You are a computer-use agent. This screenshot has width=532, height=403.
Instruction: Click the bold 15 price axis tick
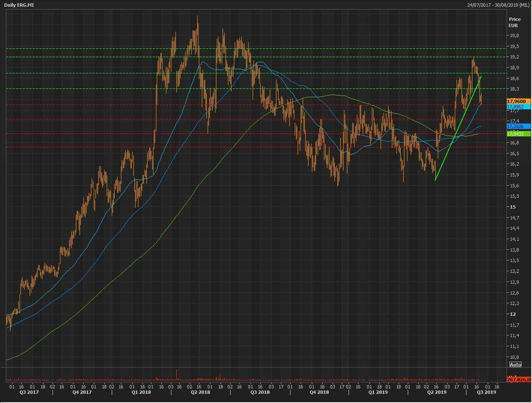coord(512,207)
